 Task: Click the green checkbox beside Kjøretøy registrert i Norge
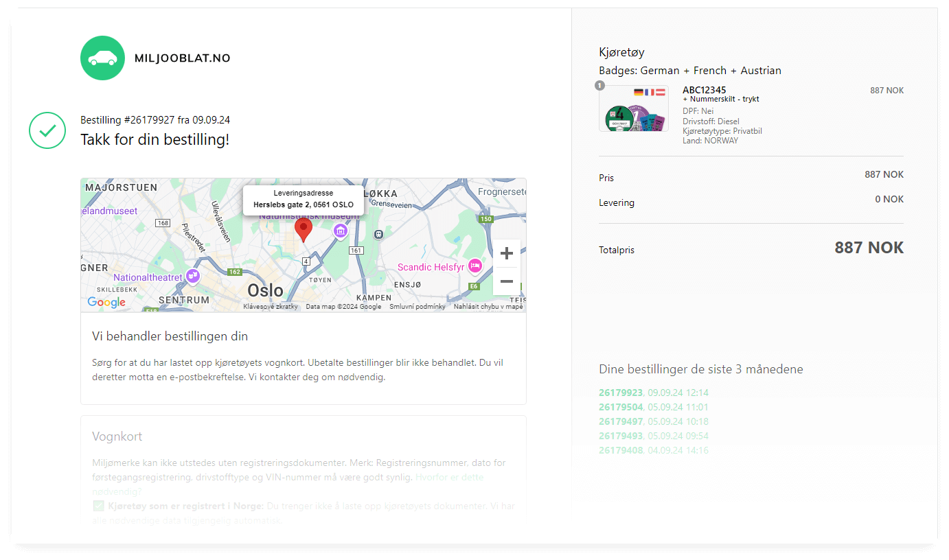[x=98, y=506]
